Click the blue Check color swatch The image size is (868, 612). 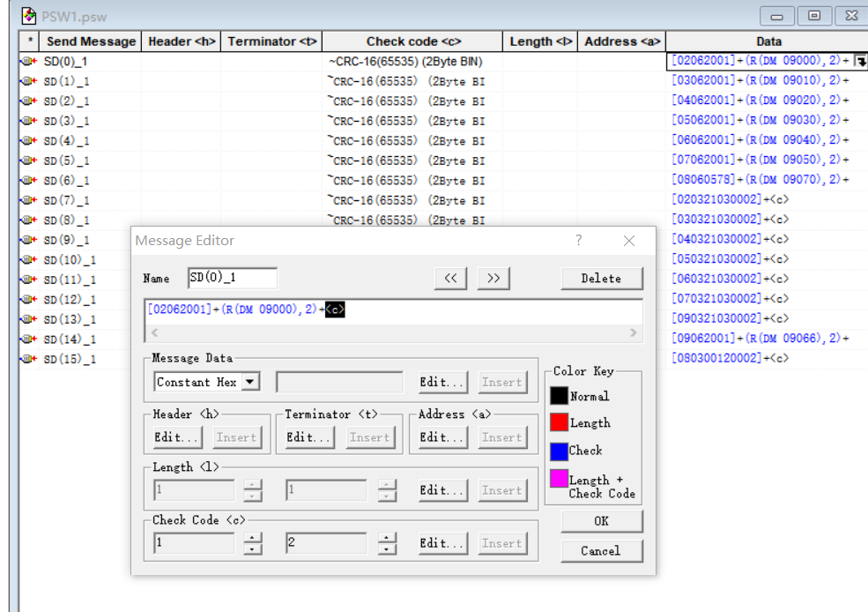pos(559,451)
